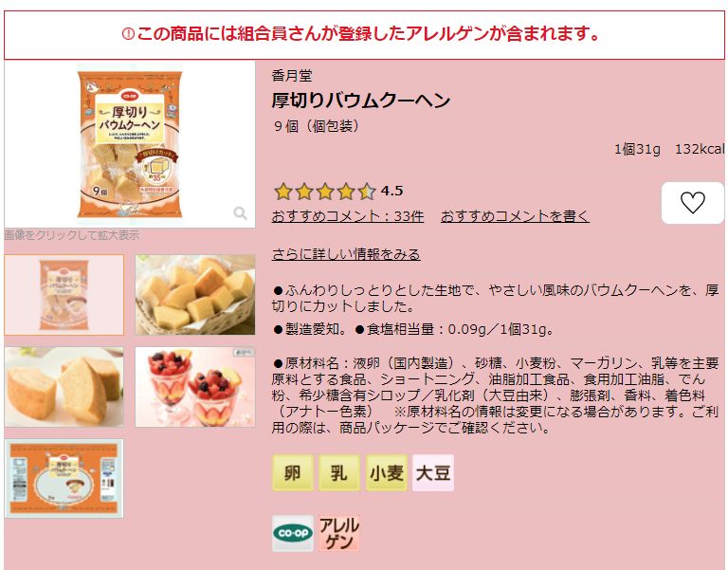This screenshot has height=570, width=728.
Task: Open the おすすめコメントを書く link
Action: pyautogui.click(x=515, y=216)
